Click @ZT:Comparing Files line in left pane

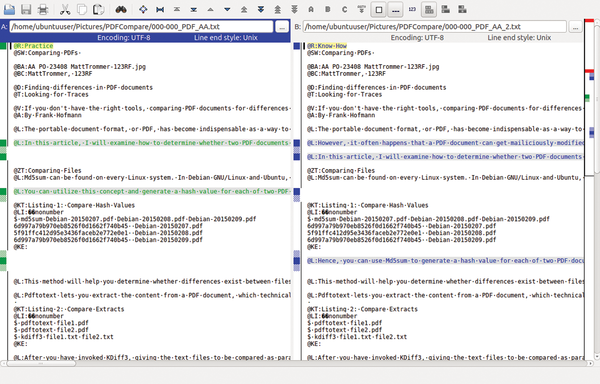[47, 171]
